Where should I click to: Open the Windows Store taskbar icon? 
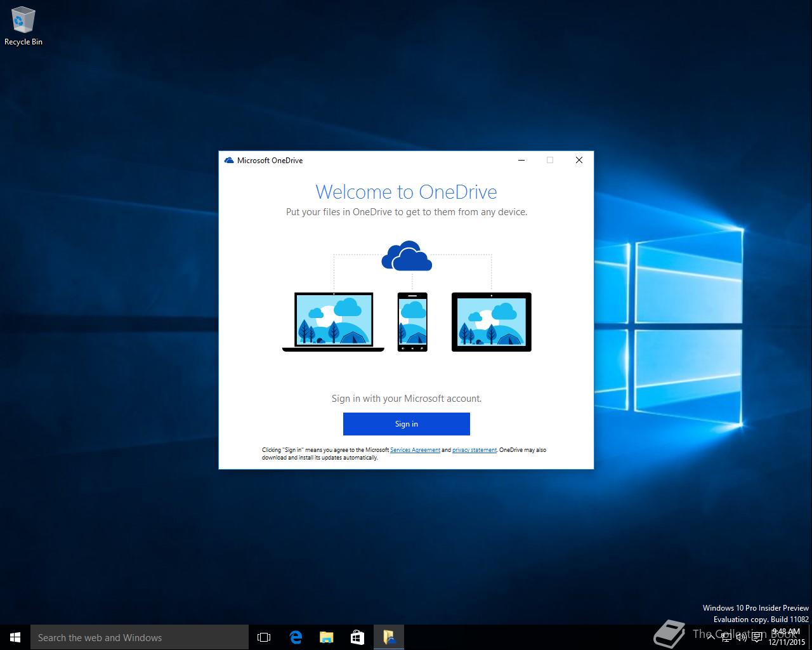tap(357, 637)
